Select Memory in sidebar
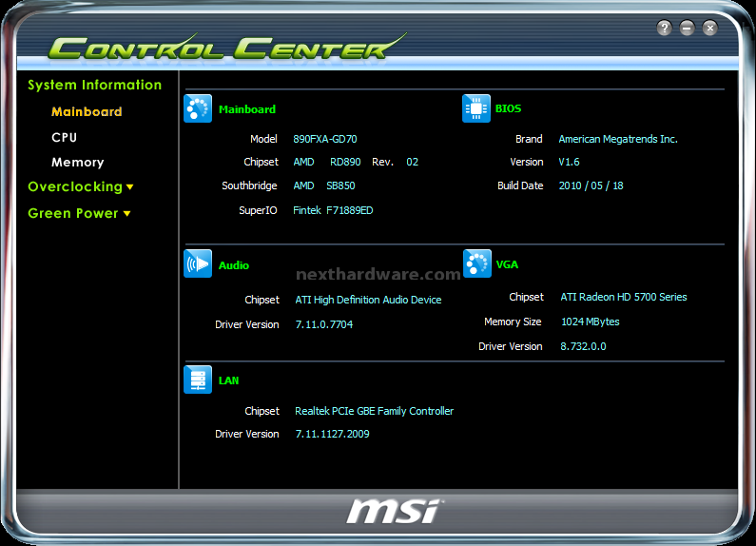The width and height of the screenshot is (756, 546). [x=78, y=163]
